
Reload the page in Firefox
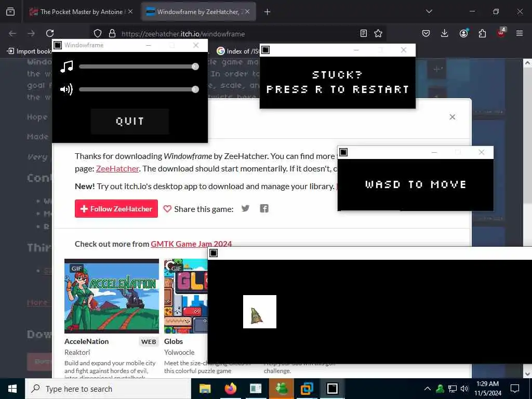click(x=50, y=33)
